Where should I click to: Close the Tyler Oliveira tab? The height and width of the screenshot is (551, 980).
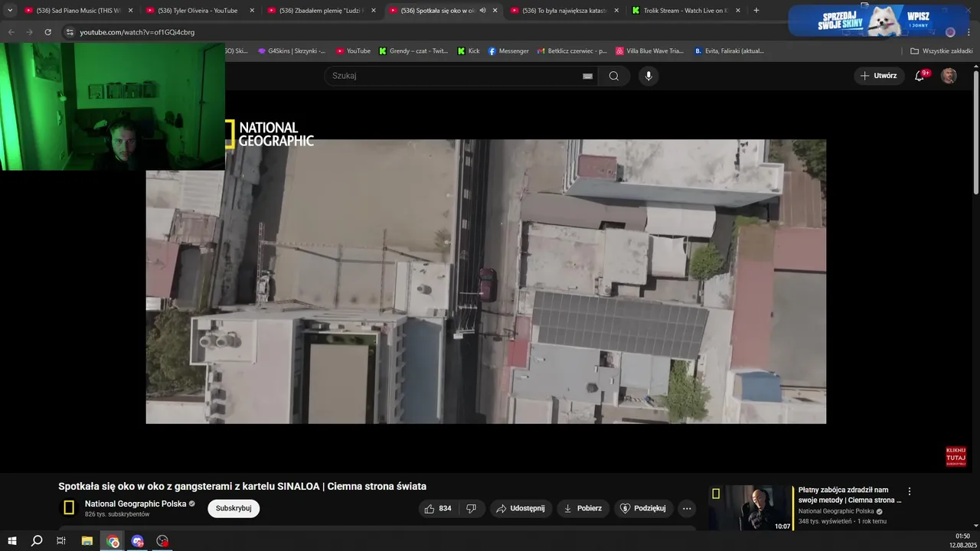tap(252, 11)
